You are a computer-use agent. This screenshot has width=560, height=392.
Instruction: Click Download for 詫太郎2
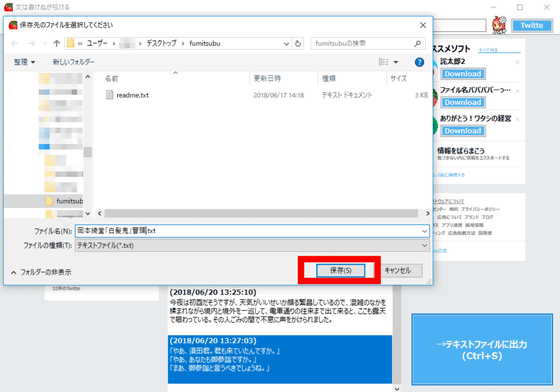(463, 74)
